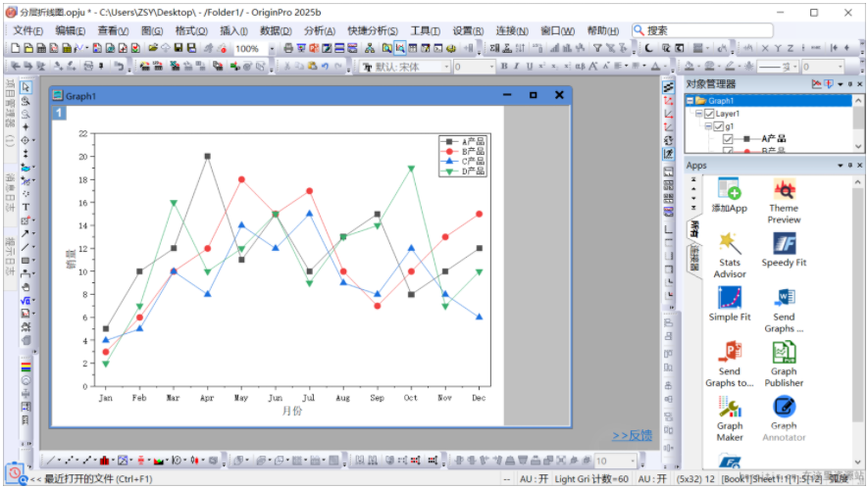Image resolution: width=868 pixels, height=488 pixels.
Task: Open the 快捷分析(S) menu
Action: [373, 30]
